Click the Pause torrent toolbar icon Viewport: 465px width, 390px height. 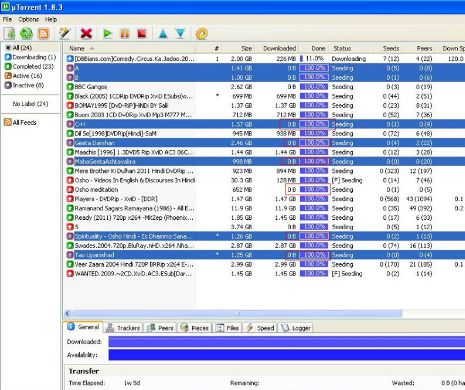coord(125,34)
